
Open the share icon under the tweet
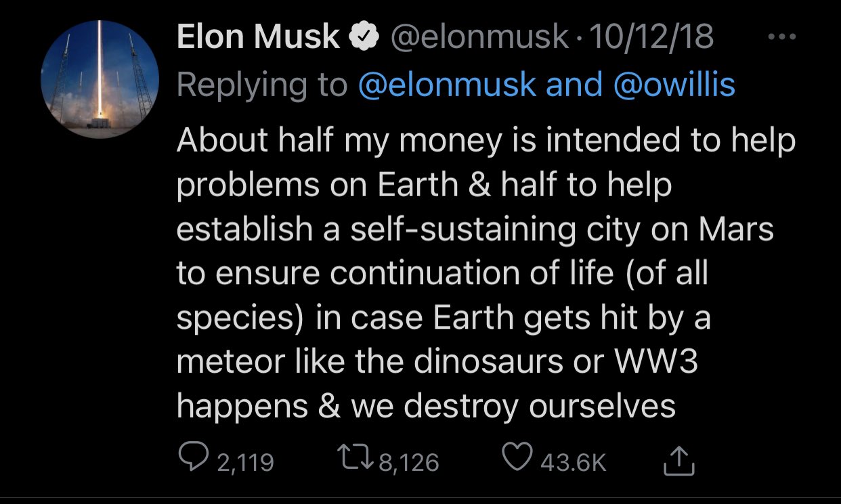pos(679,461)
